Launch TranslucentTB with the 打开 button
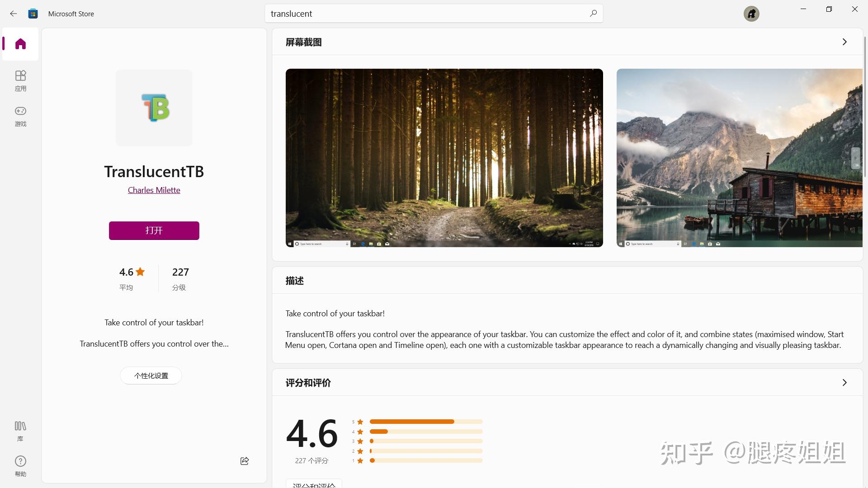This screenshot has width=868, height=488. pos(154,230)
